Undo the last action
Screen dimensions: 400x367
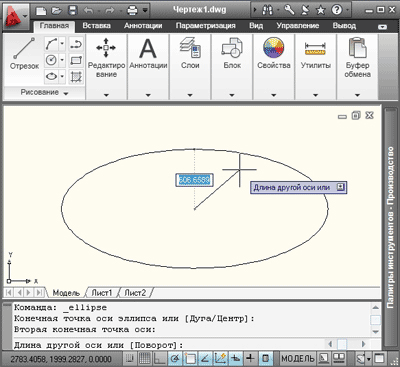click(x=88, y=11)
